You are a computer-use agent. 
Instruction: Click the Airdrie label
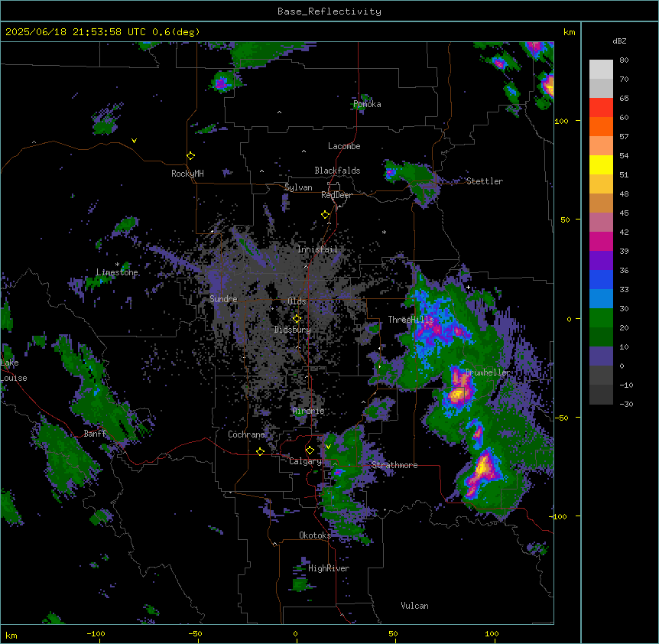point(309,411)
